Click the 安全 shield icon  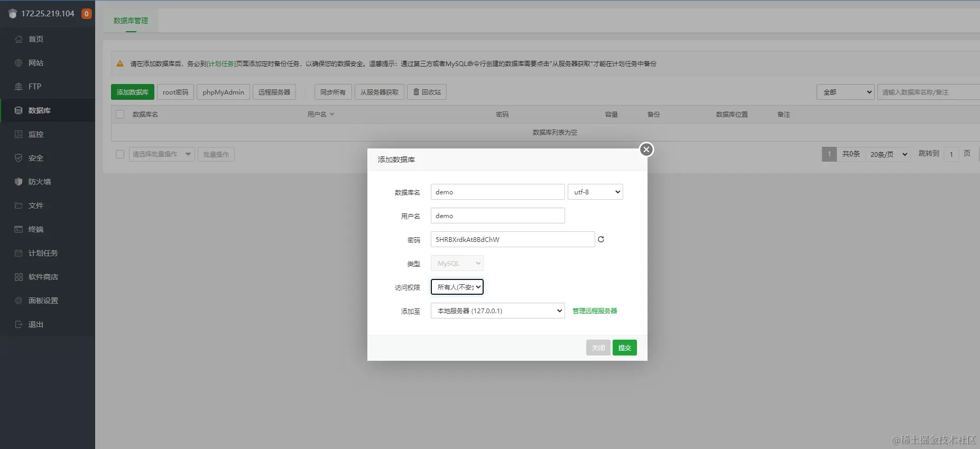[x=19, y=158]
